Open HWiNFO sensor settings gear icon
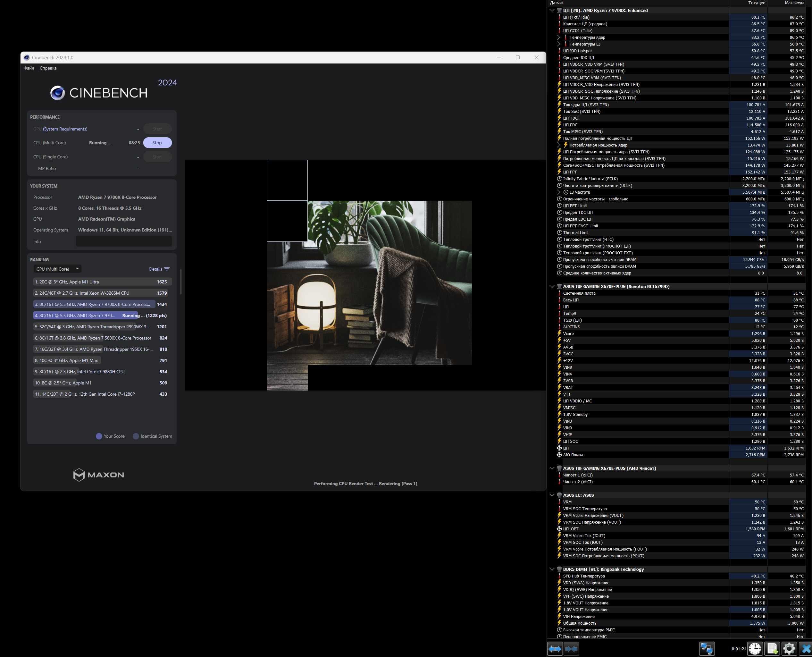This screenshot has width=812, height=657. point(789,649)
